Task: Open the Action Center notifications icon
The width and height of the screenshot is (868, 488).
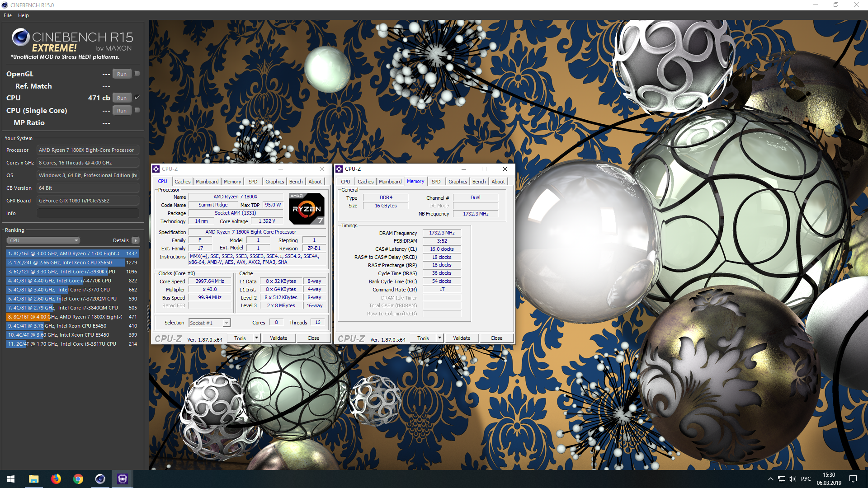Action: coord(853,479)
